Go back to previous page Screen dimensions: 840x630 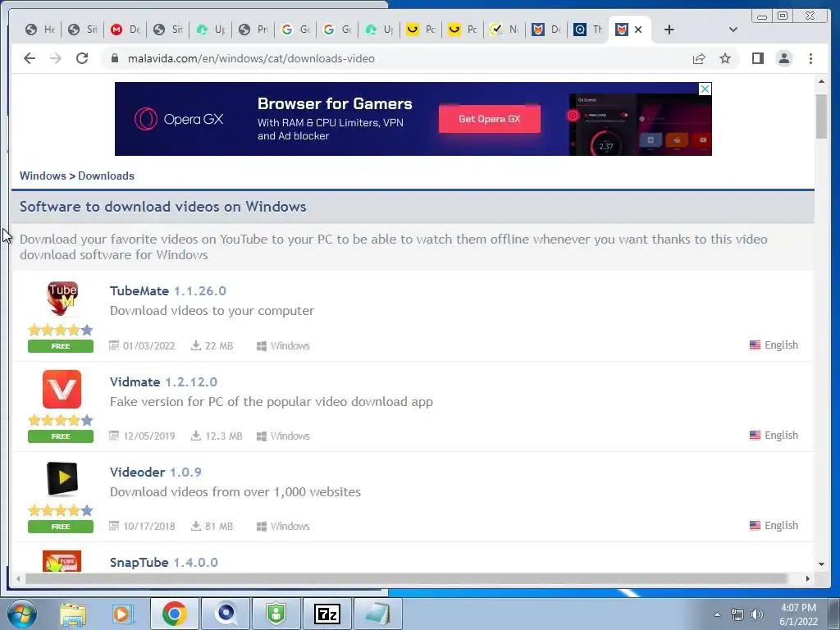[30, 58]
